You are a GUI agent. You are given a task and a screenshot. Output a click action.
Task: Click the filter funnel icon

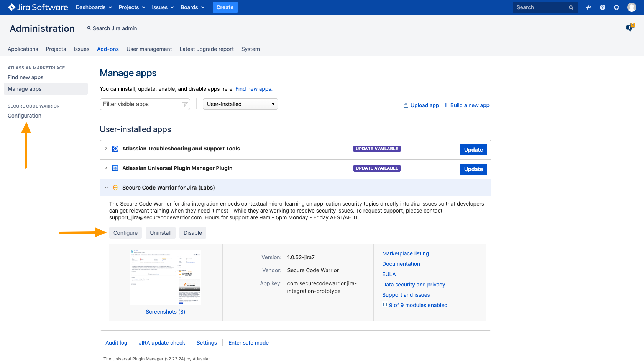tap(185, 104)
